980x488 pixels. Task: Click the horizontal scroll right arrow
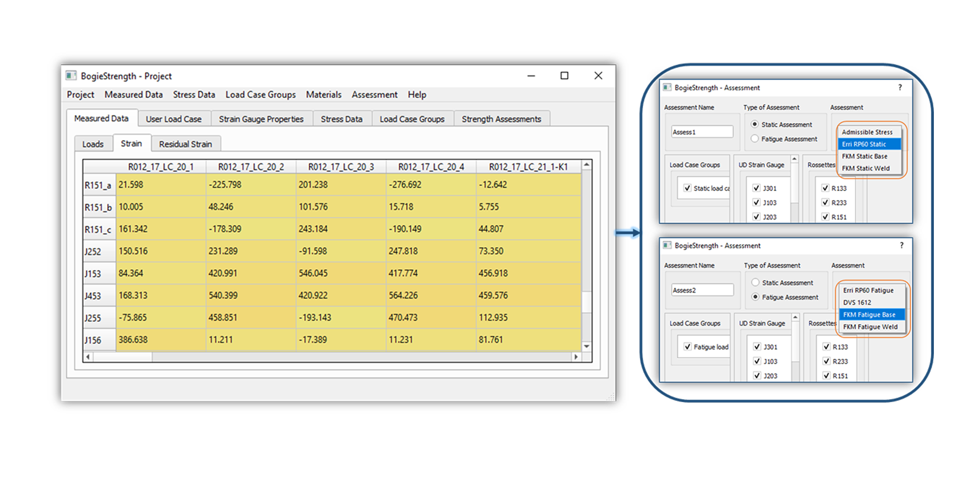tap(576, 357)
